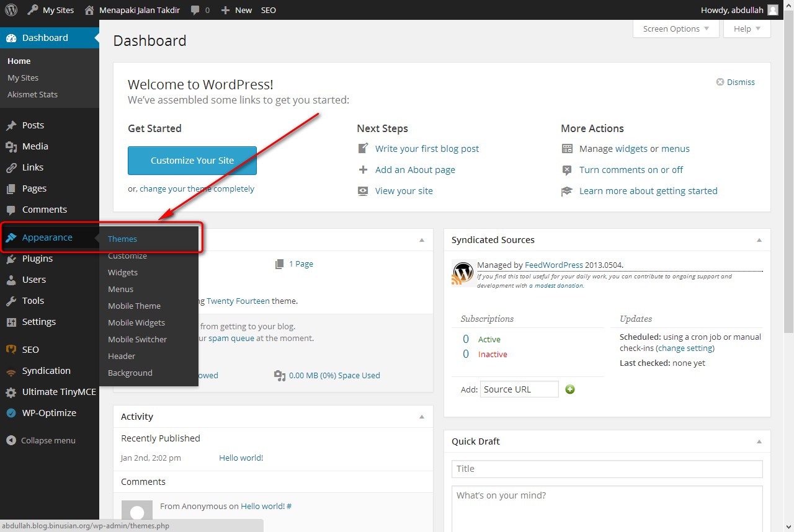Open the Hello world! published post link
The height and width of the screenshot is (532, 794).
click(x=241, y=458)
